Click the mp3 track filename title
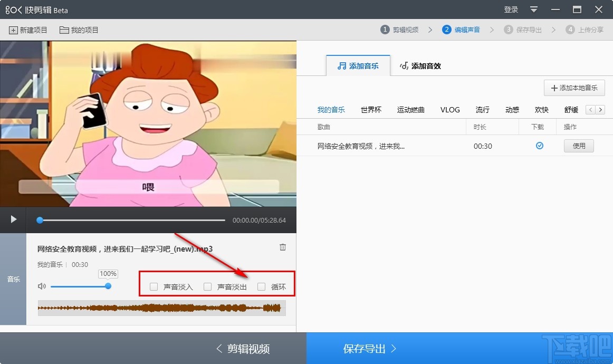 tap(125, 249)
